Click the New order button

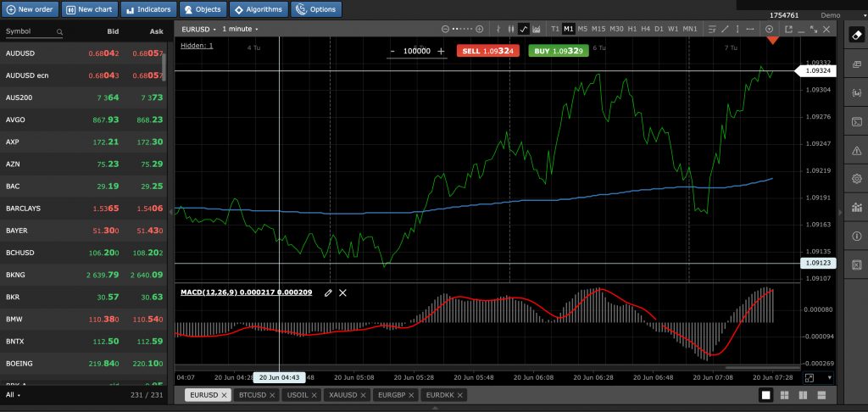(x=30, y=9)
